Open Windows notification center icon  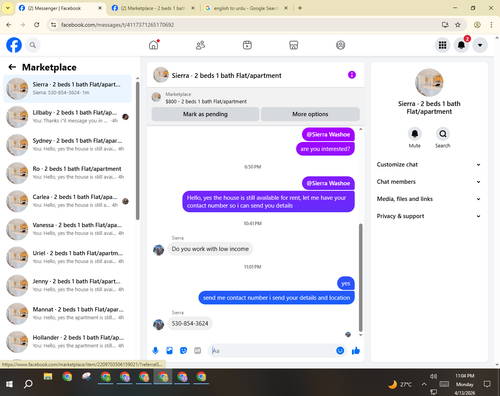click(487, 384)
